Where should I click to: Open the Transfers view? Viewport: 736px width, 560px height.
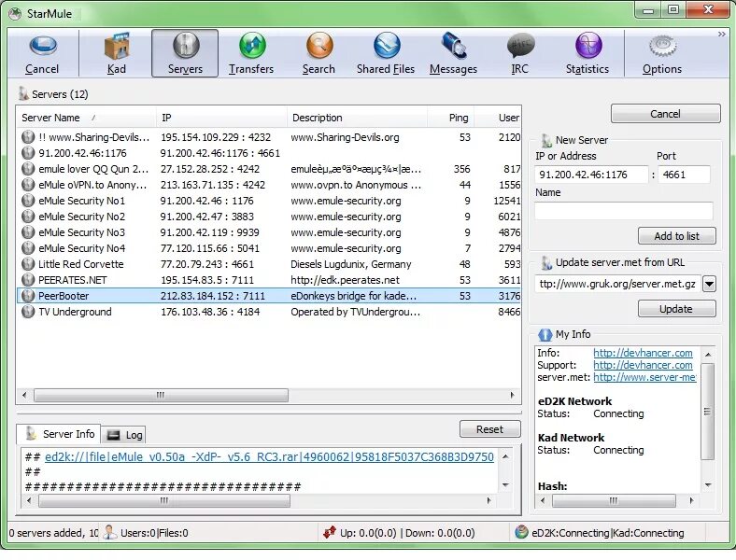click(x=251, y=53)
